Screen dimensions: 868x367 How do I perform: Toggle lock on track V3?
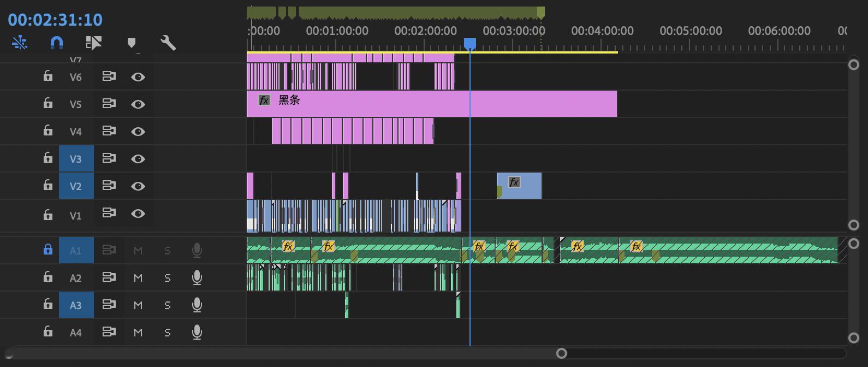tap(48, 158)
